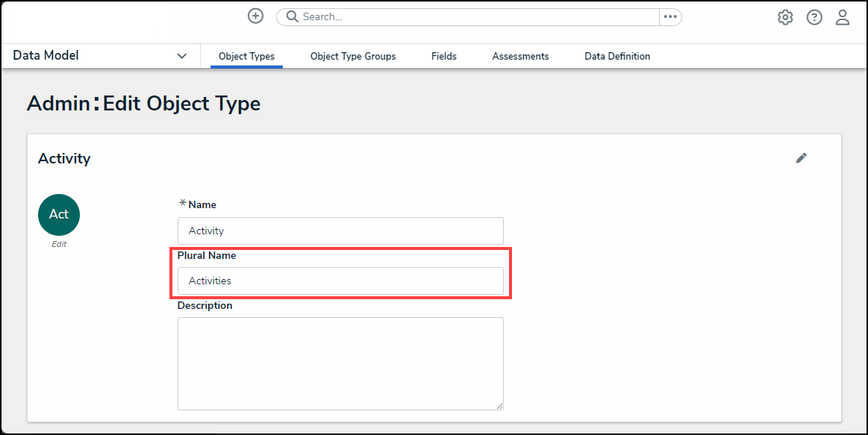
Task: Click the green Act monogram circle
Action: click(x=59, y=215)
